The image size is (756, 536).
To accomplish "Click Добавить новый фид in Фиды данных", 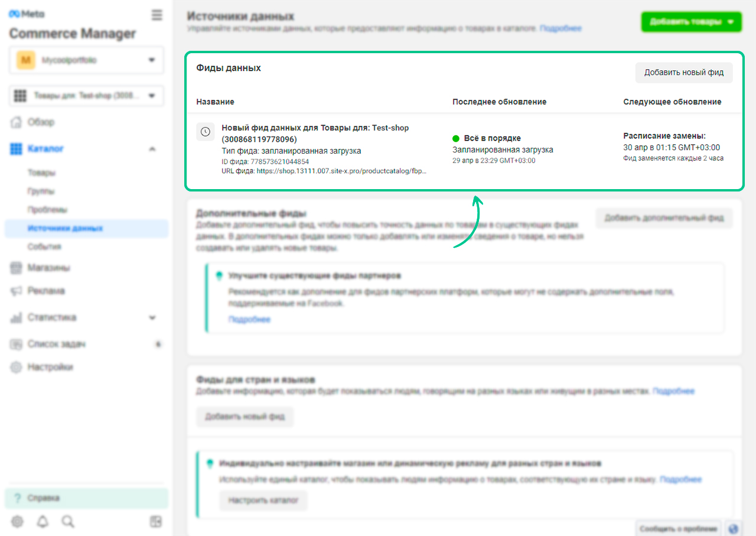I will click(684, 73).
